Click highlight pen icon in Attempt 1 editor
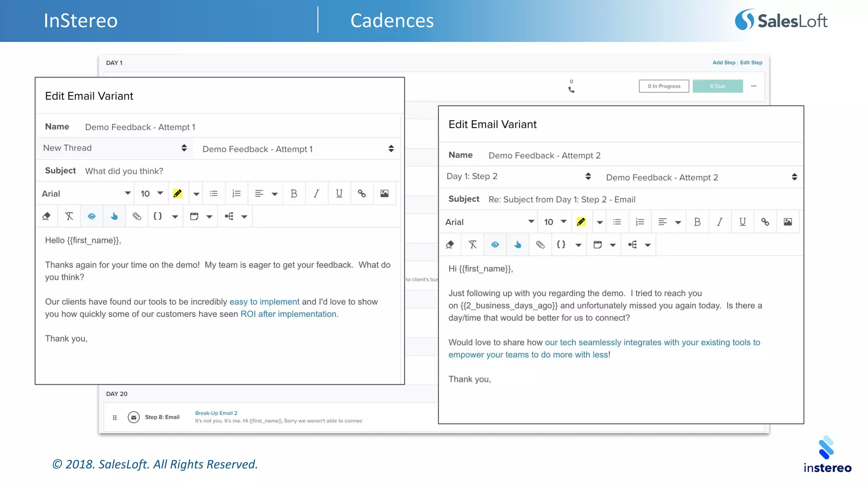This screenshot has height=488, width=868. tap(178, 194)
